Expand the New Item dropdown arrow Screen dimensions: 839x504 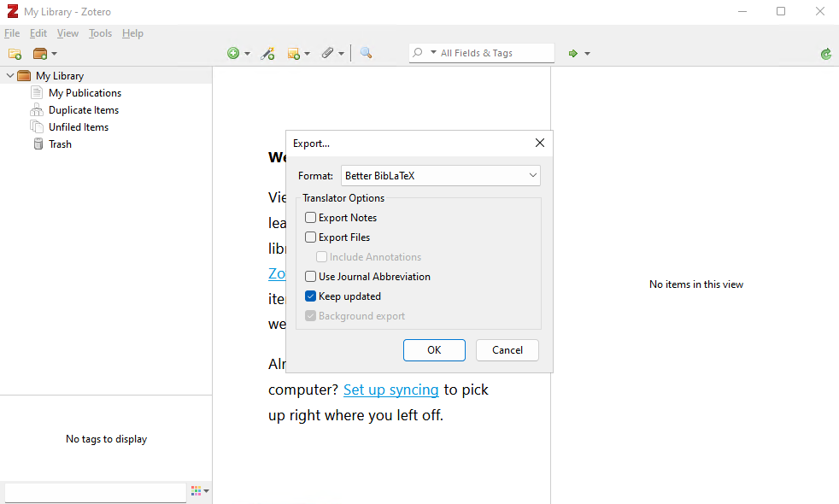coord(247,54)
